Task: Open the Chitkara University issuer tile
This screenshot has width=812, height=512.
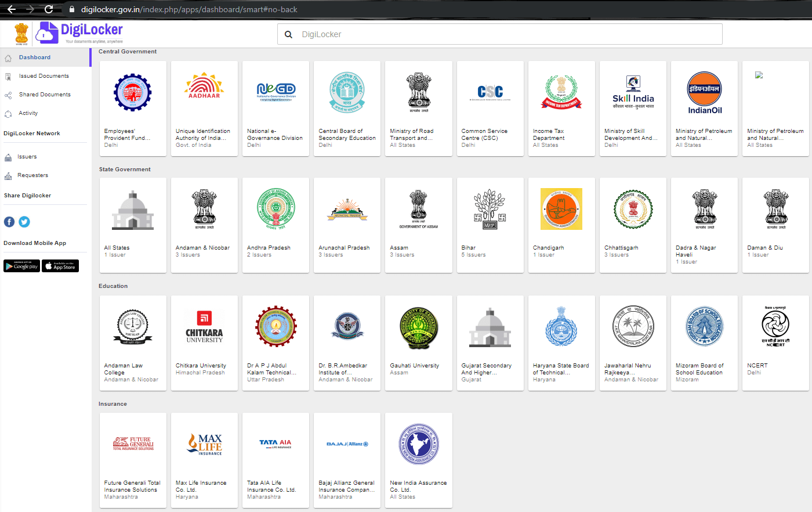Action: 204,342
